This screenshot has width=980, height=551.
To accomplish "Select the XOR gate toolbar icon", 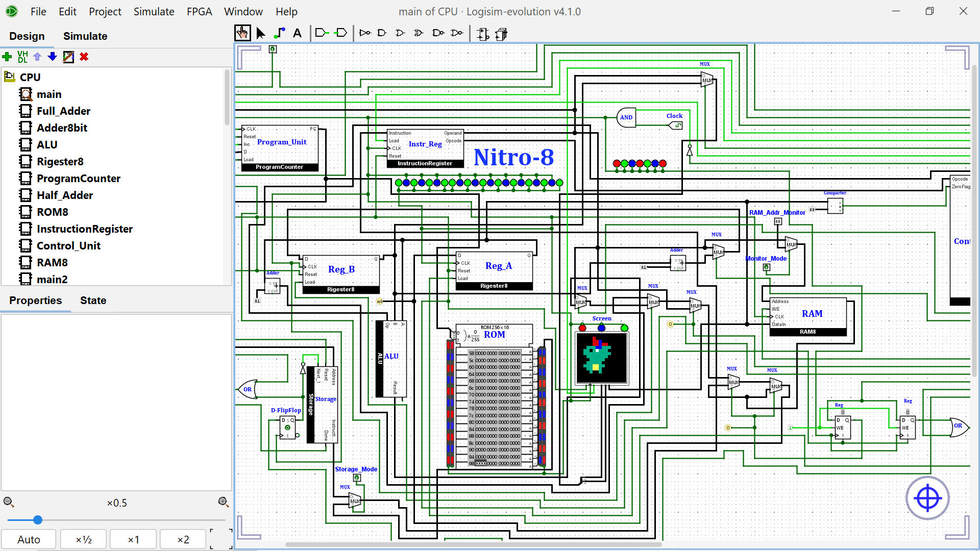I will click(419, 34).
